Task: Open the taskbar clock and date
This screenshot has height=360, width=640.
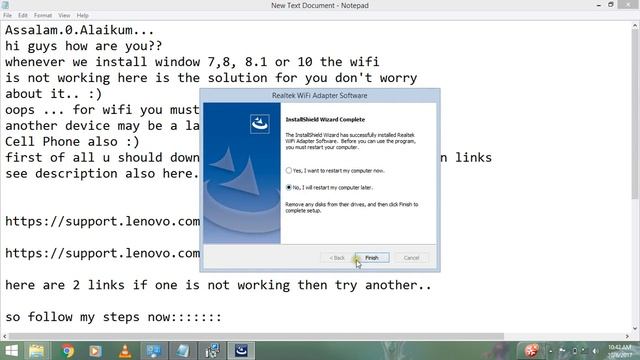Action: pos(620,351)
